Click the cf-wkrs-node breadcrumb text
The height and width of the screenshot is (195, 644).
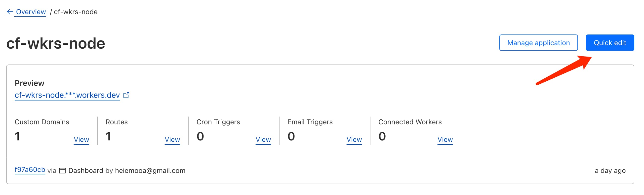tap(76, 12)
